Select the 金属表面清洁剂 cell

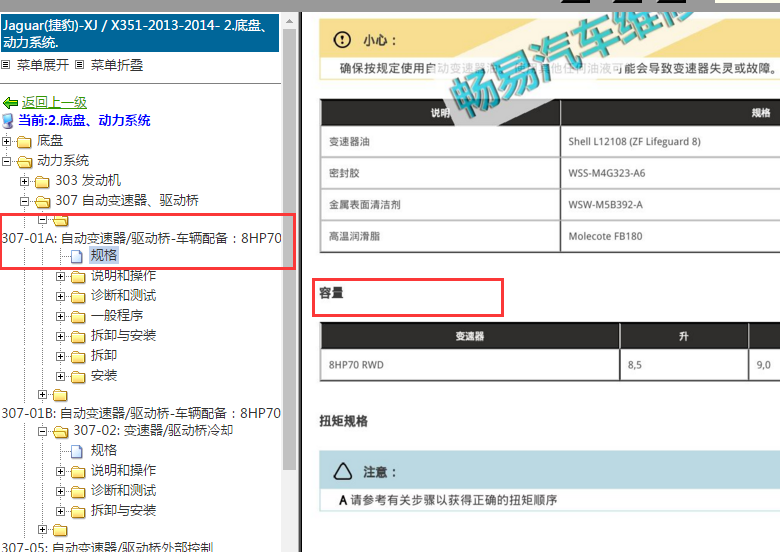click(440, 204)
